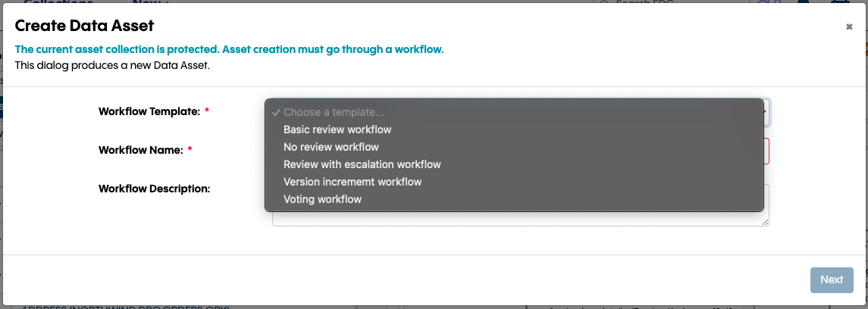Choose Basic review workflow template
The height and width of the screenshot is (309, 868).
(337, 130)
